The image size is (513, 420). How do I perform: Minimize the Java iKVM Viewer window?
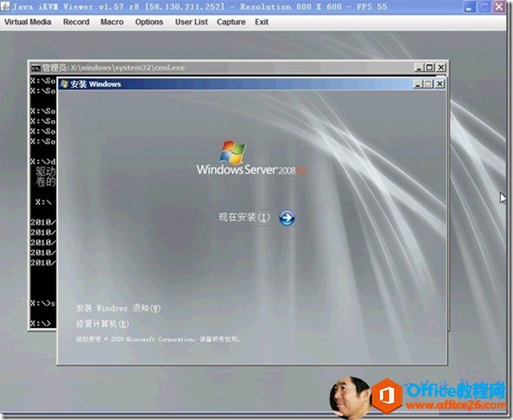469,7
